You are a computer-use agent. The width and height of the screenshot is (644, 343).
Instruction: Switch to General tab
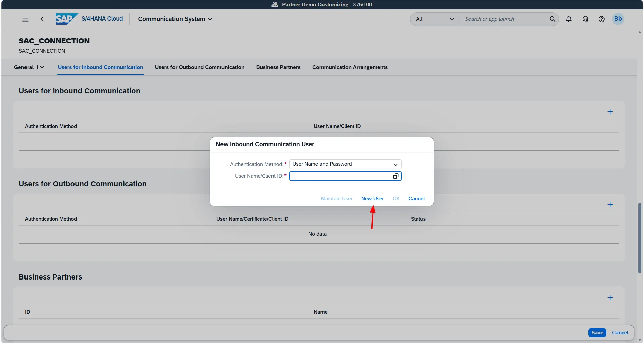click(24, 67)
